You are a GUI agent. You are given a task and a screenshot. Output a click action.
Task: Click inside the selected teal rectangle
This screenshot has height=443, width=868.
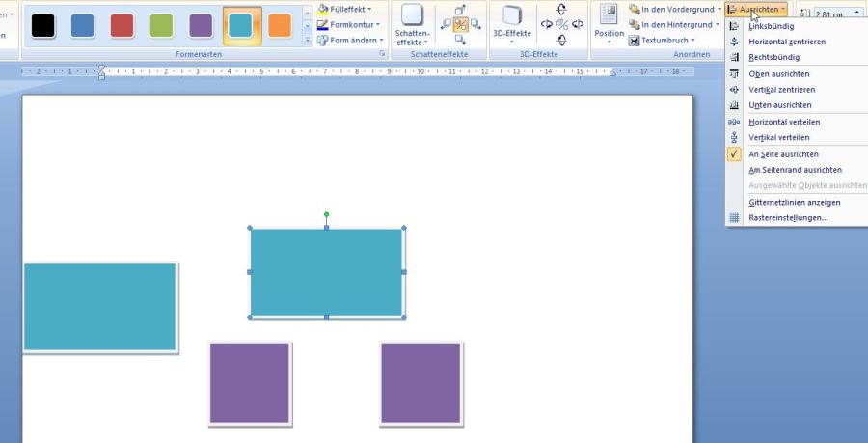point(327,272)
